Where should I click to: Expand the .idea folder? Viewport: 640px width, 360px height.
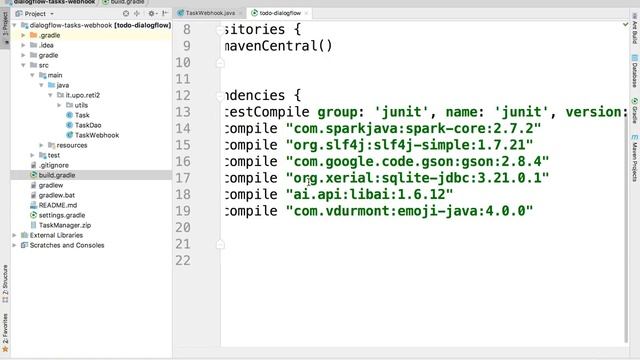23,45
